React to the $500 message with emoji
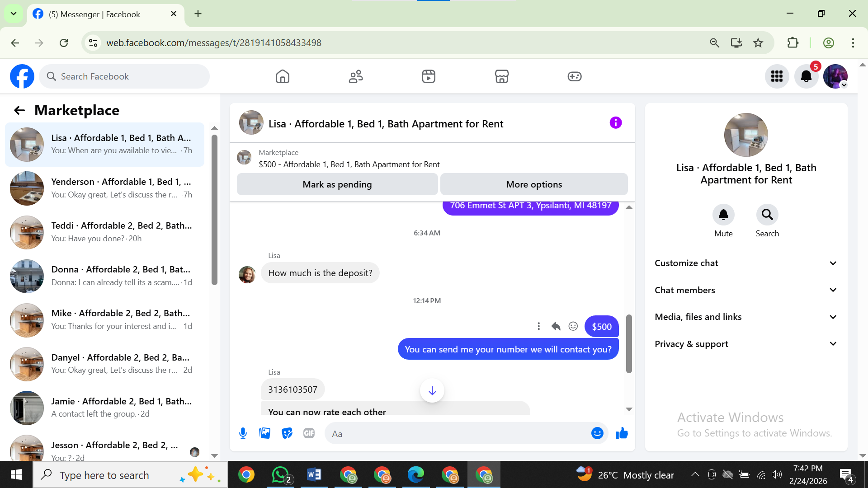Viewport: 868px width, 488px height. click(x=573, y=326)
